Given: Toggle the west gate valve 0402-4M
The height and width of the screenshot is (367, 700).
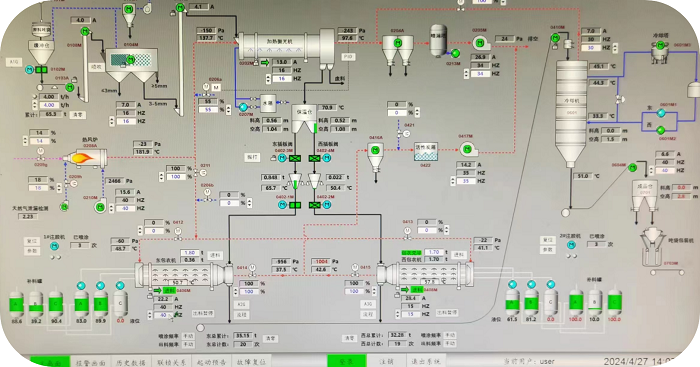Looking at the screenshot, I should click(314, 158).
